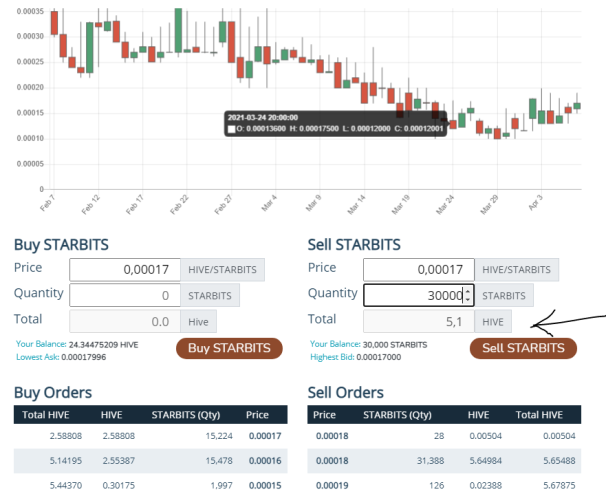The image size is (606, 494).
Task: Click the 15,224 quantity cell
Action: point(219,436)
